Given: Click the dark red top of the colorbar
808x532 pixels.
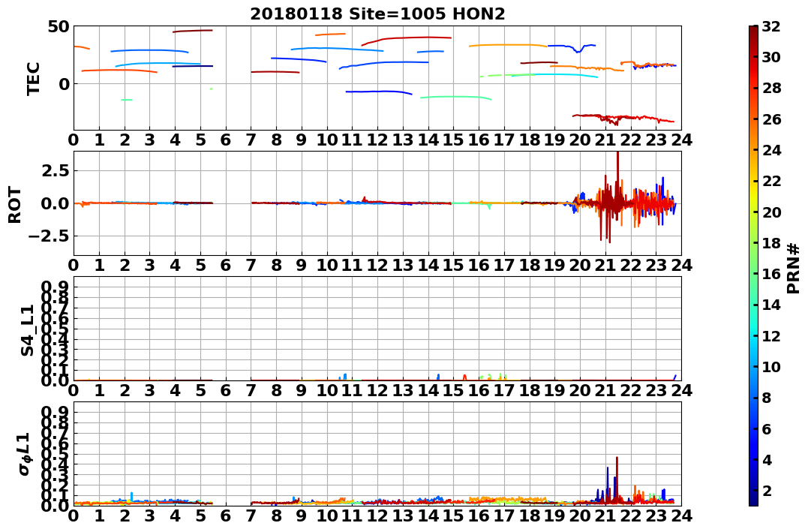Looking at the screenshot, I should (753, 30).
